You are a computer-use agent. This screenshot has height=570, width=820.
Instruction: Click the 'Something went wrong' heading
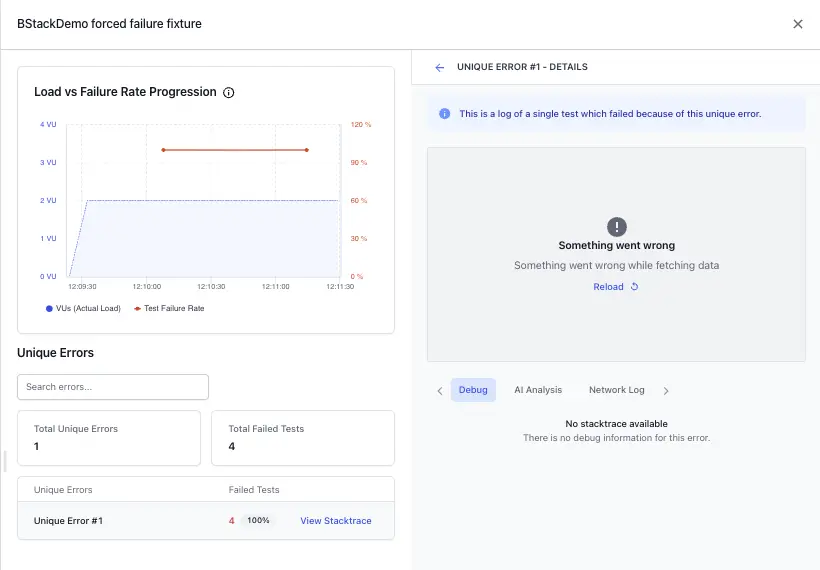pyautogui.click(x=617, y=245)
